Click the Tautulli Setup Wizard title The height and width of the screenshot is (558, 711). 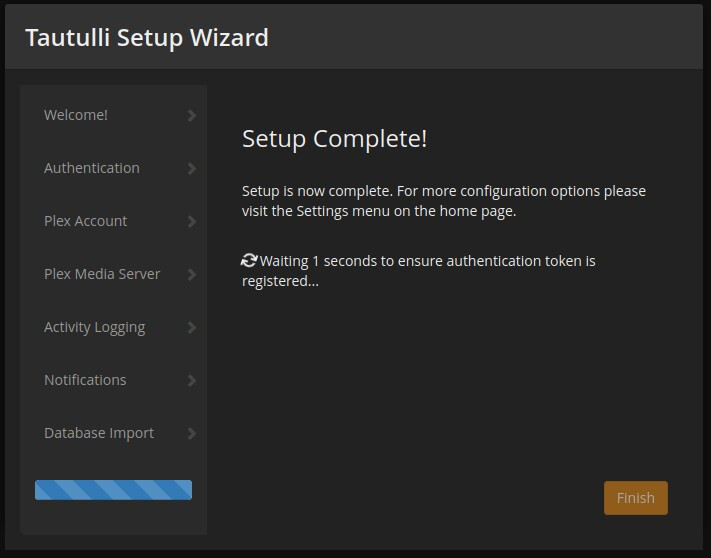(x=147, y=38)
